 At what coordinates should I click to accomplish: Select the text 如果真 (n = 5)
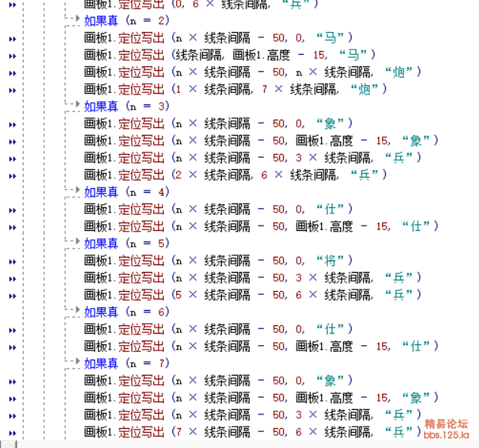(x=127, y=244)
